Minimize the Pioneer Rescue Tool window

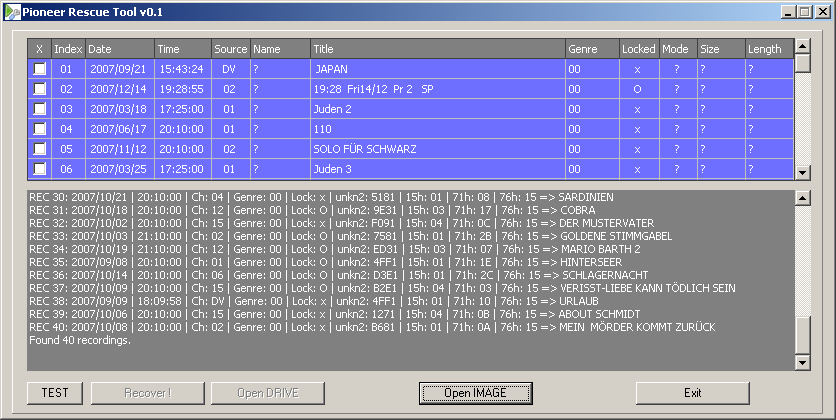(x=789, y=12)
